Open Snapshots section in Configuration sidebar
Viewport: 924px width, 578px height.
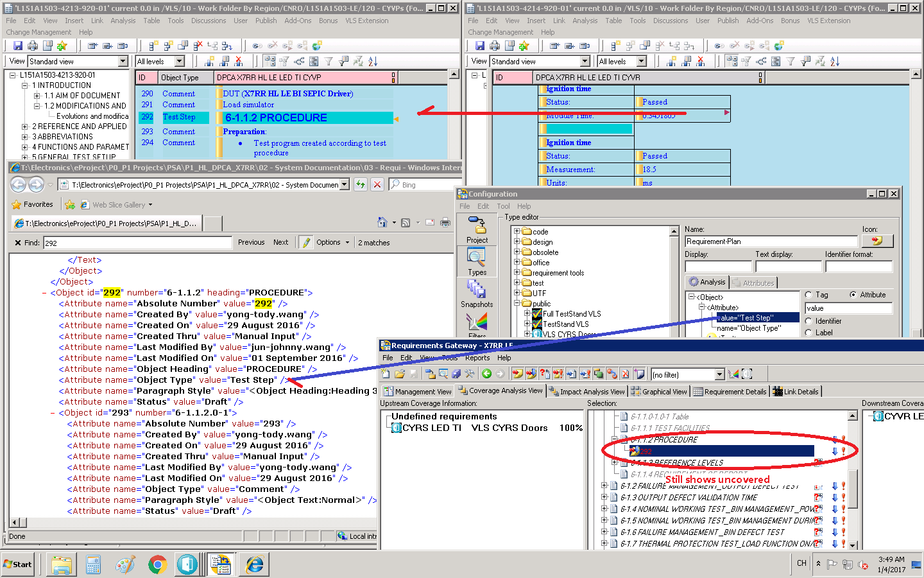[x=477, y=294]
